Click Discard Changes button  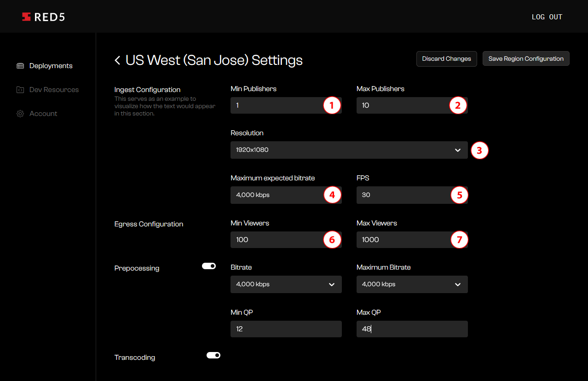coord(446,59)
